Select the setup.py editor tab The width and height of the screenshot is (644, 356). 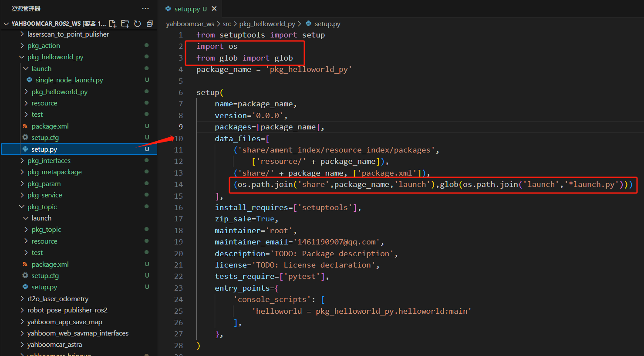187,9
